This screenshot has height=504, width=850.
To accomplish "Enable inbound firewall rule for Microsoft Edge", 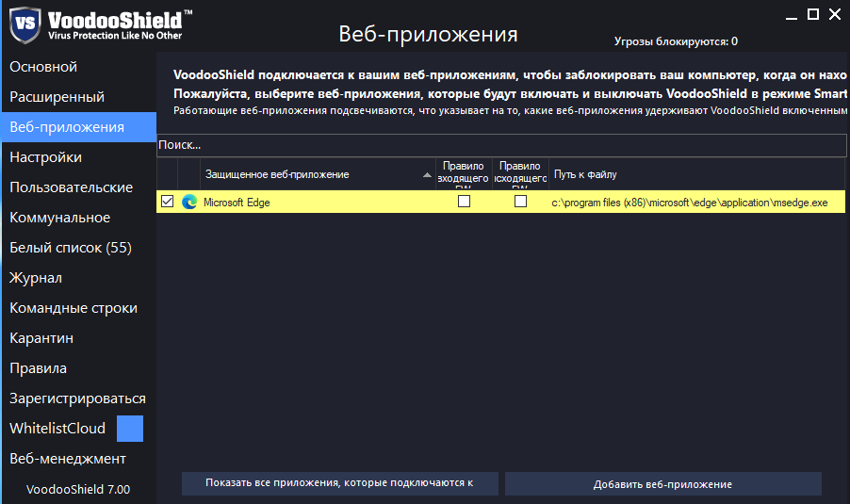I will [x=464, y=202].
